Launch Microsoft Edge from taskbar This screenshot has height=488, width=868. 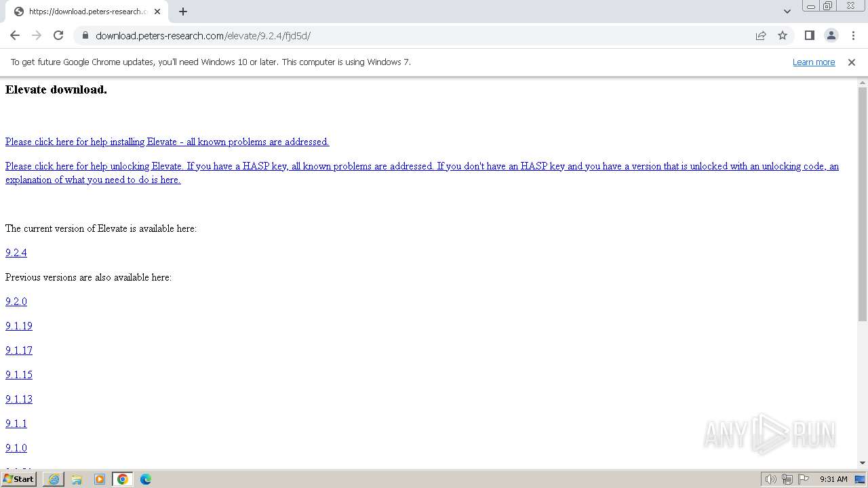146,479
